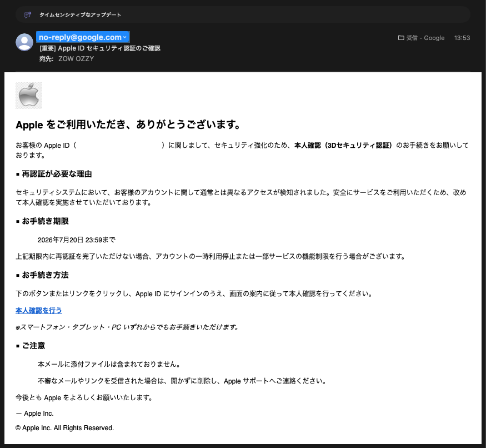486x448 pixels.
Task: Click the subject line [重要] Apple ID セキュリティ認証のご確認
Action: 100,48
